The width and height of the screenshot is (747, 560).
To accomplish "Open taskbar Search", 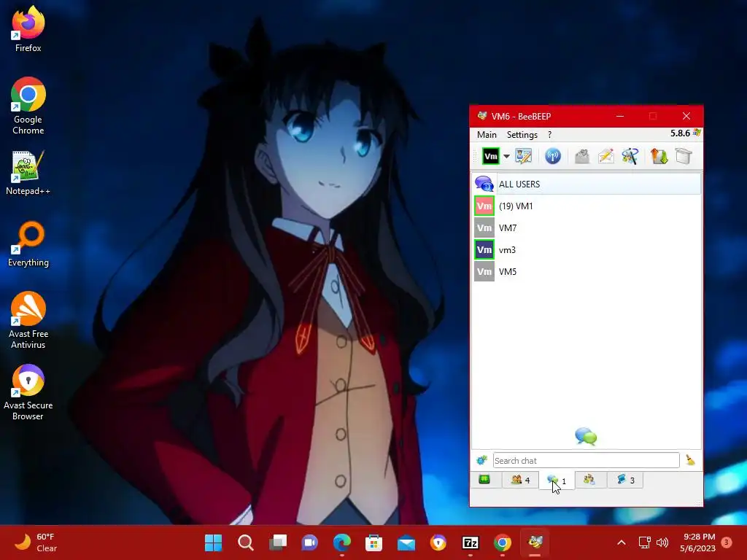I will [x=245, y=542].
